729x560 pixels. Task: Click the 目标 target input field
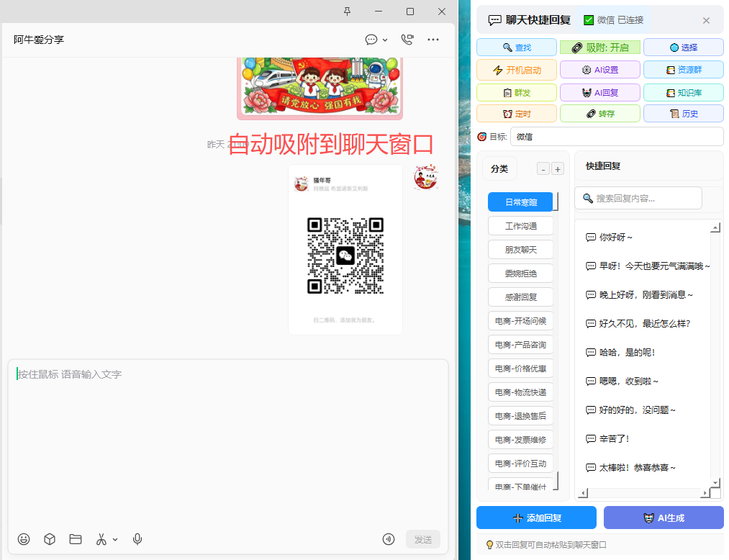(x=617, y=137)
